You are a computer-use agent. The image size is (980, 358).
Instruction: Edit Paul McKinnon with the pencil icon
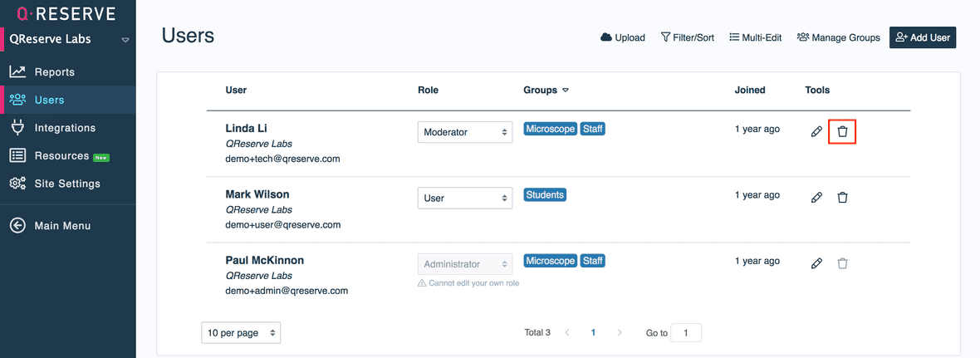point(816,263)
